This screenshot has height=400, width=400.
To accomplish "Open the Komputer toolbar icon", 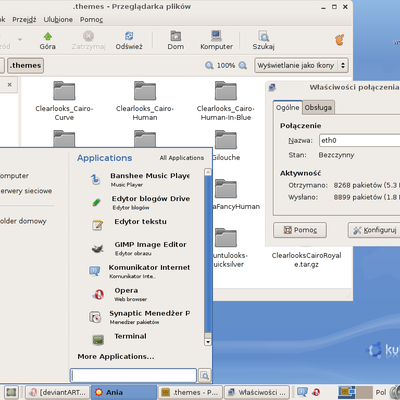I will [216, 36].
